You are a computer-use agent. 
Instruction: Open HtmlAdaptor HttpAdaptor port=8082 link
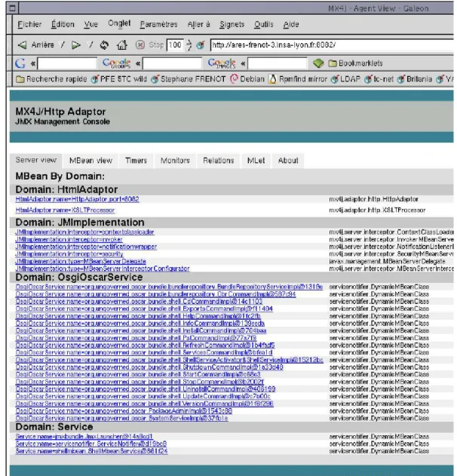pyautogui.click(x=77, y=199)
